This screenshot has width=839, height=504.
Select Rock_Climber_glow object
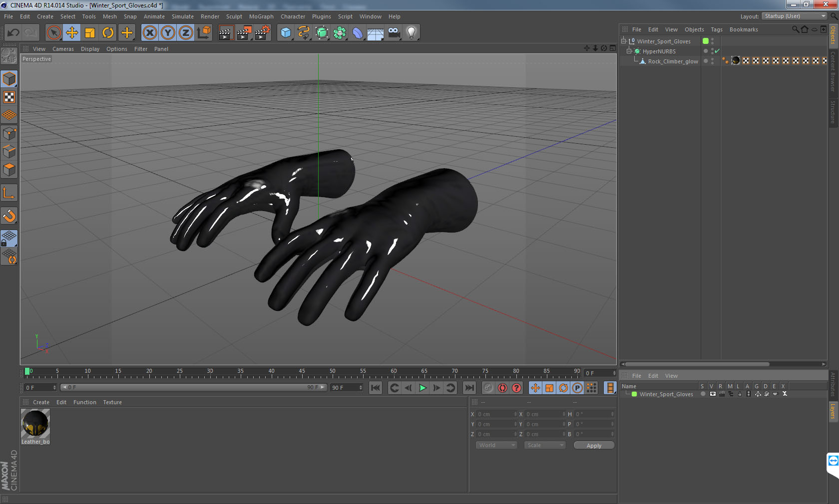pos(673,61)
